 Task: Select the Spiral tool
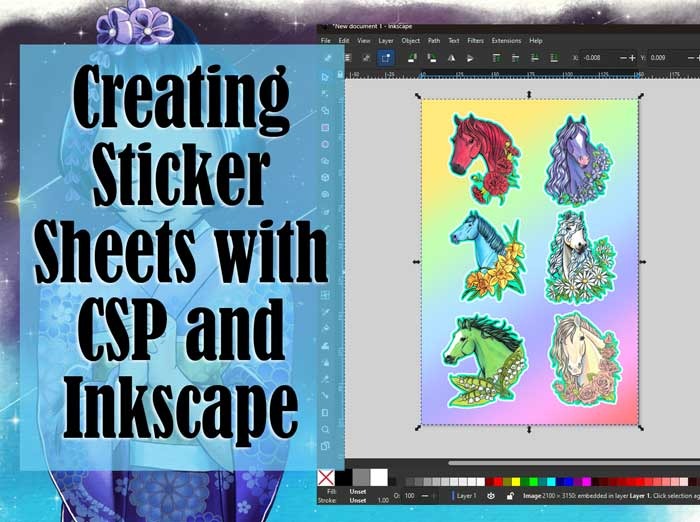click(x=325, y=195)
